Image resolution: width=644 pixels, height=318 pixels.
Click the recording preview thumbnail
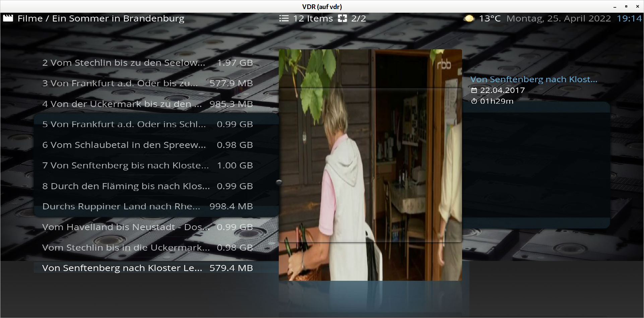coord(370,165)
